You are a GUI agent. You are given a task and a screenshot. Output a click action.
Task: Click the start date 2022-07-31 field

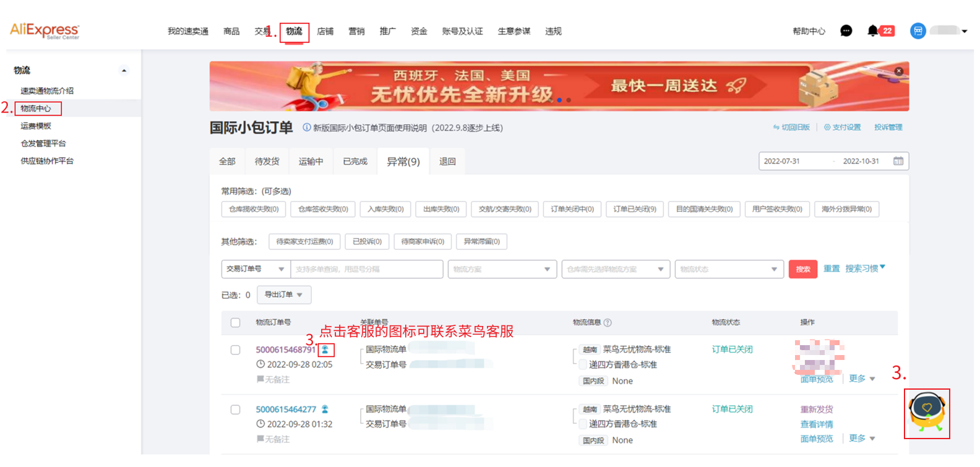(x=782, y=161)
